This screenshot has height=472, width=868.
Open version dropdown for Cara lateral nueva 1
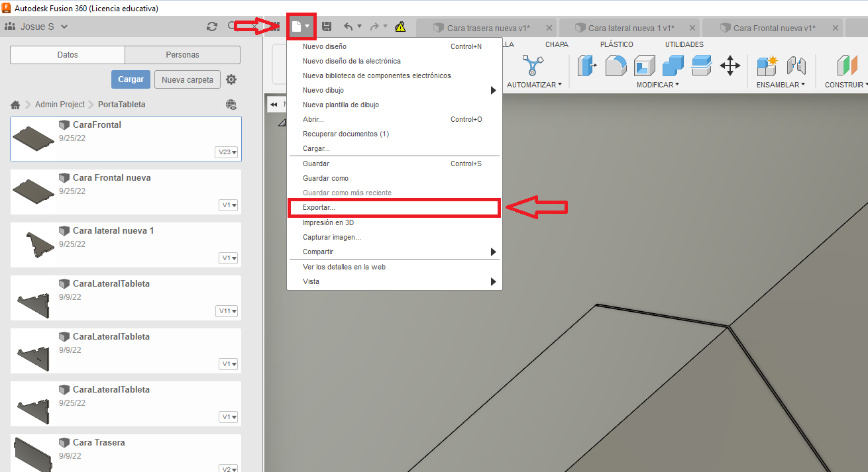click(229, 258)
